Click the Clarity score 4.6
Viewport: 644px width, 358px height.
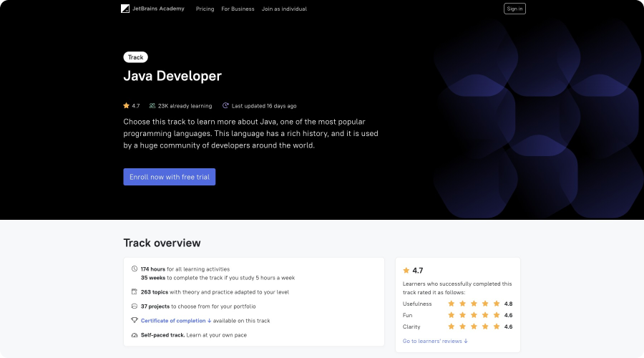[x=509, y=327]
